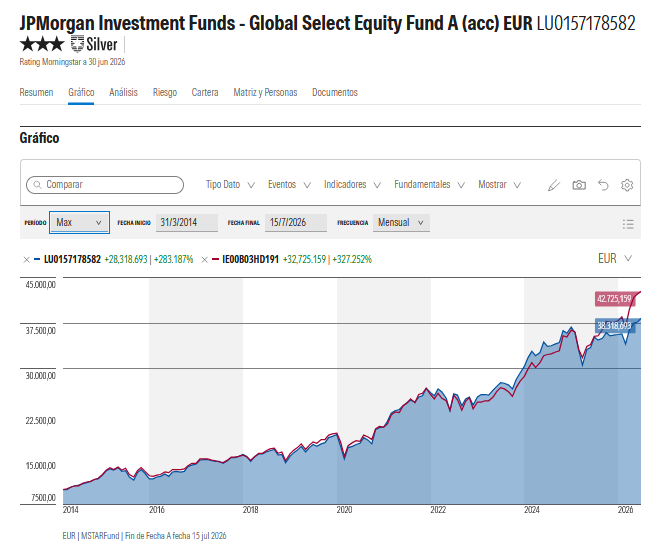
Task: Remove IE00B03HD191 series with its X
Action: (x=205, y=260)
